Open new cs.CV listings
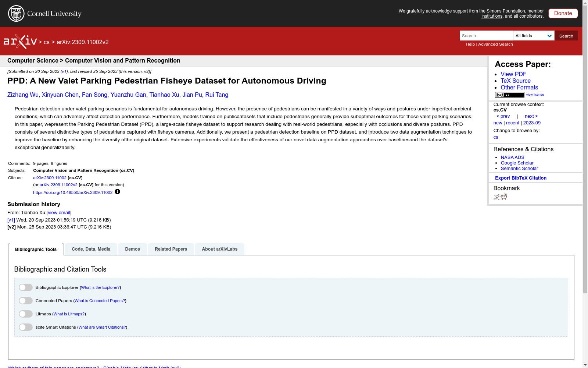Screen dimensions: 588x368 [498, 123]
